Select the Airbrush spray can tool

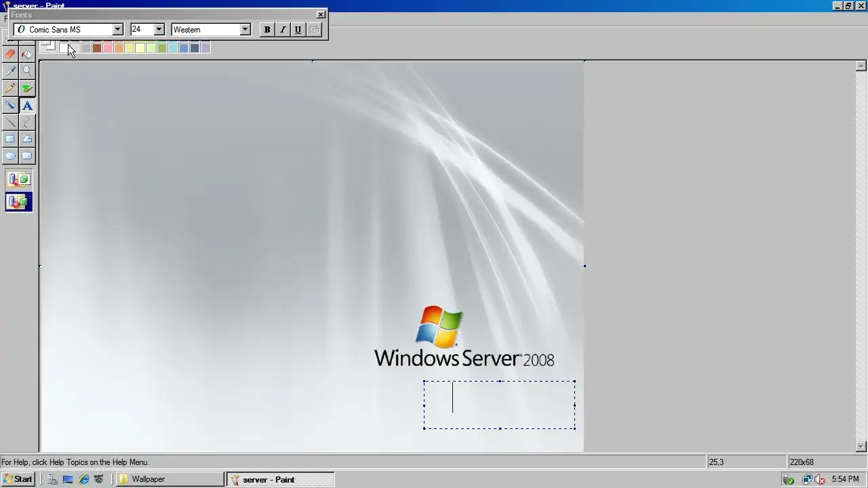tap(10, 105)
